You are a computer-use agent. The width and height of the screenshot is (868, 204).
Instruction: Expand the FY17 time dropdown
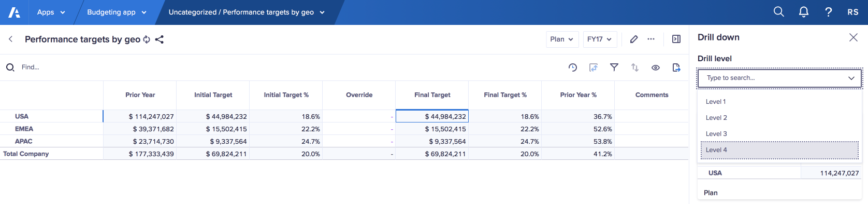coord(600,39)
